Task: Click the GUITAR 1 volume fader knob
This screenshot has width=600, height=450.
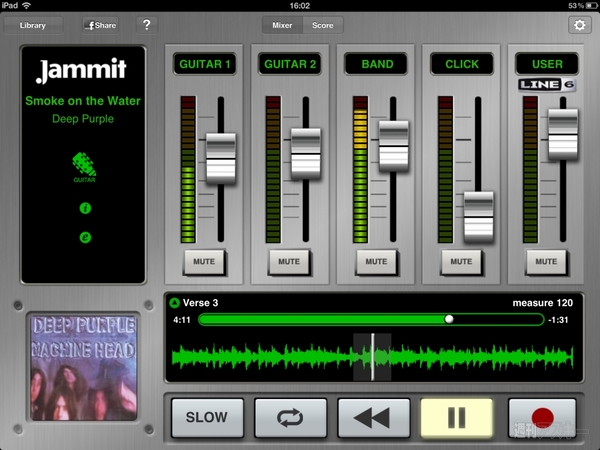Action: [221, 159]
